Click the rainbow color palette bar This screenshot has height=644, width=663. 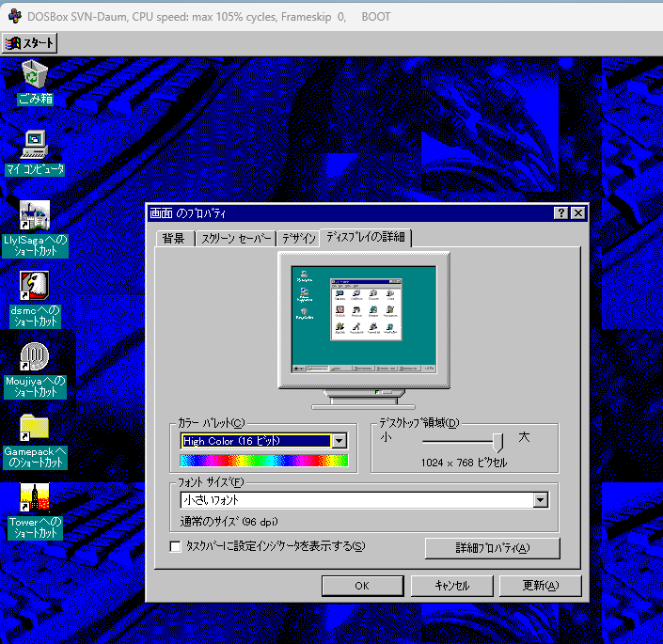tap(264, 461)
